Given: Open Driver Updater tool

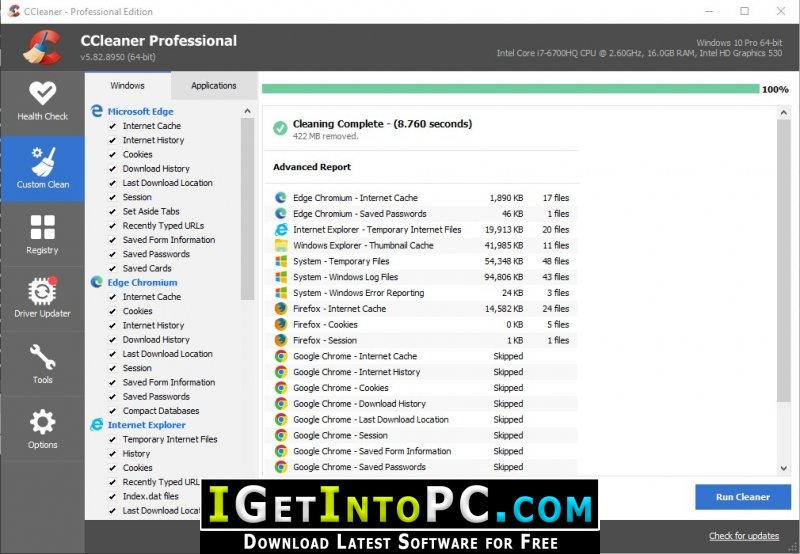Looking at the screenshot, I should [42, 299].
